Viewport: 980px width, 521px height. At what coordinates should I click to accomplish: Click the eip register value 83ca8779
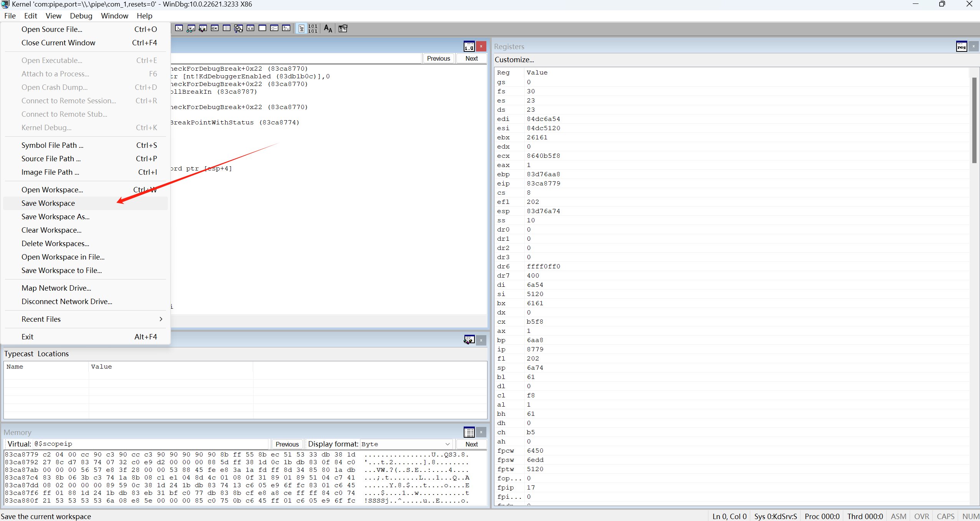[x=543, y=184]
